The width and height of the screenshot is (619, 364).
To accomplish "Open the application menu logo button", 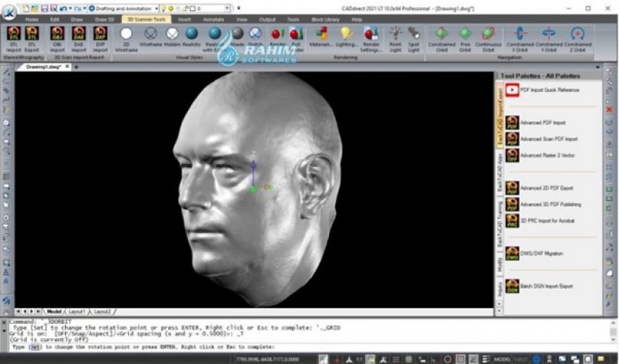I will (9, 13).
